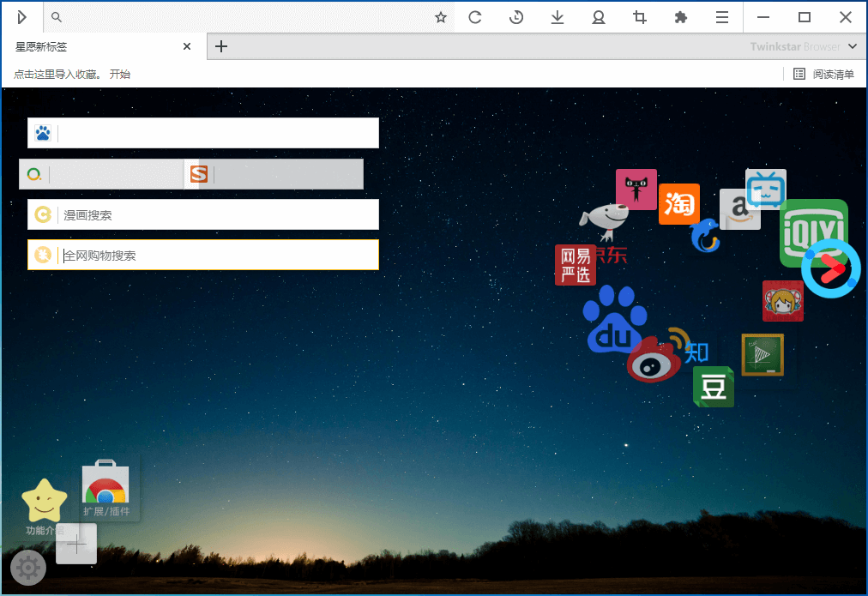Open the 阅读清单 reading list
The height and width of the screenshot is (596, 868).
coord(823,74)
